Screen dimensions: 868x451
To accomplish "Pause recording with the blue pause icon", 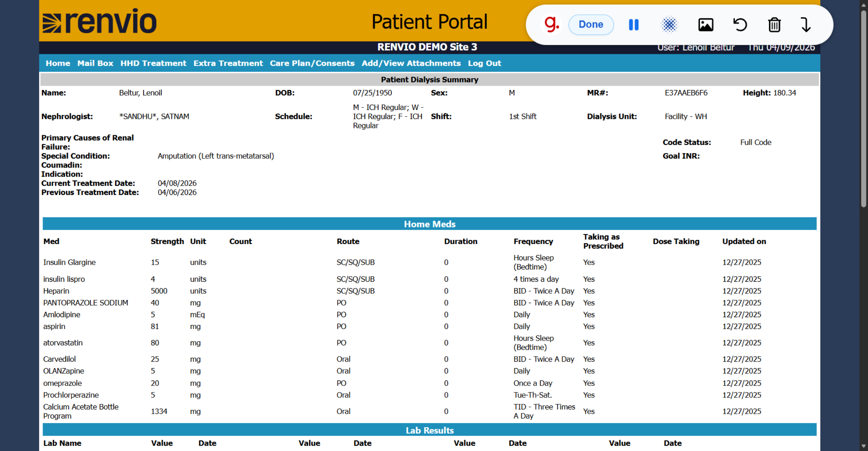I will (x=634, y=25).
